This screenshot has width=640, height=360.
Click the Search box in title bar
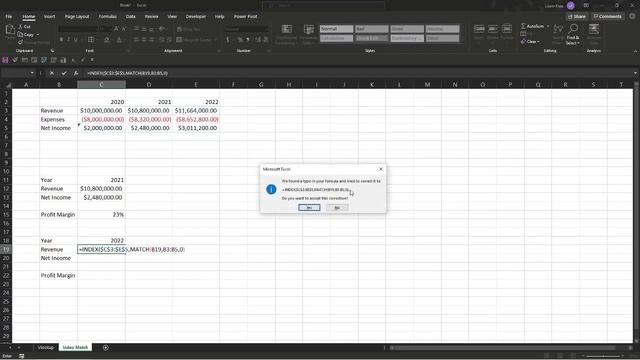(324, 5)
